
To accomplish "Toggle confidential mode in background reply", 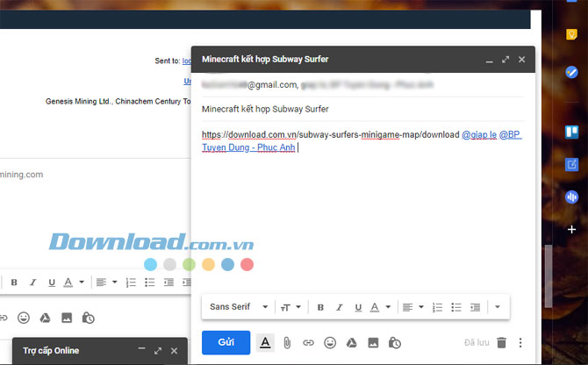I will [x=88, y=318].
